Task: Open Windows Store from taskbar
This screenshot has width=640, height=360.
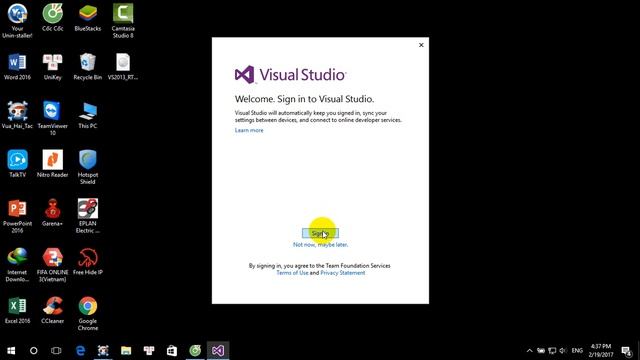Action: [172, 351]
